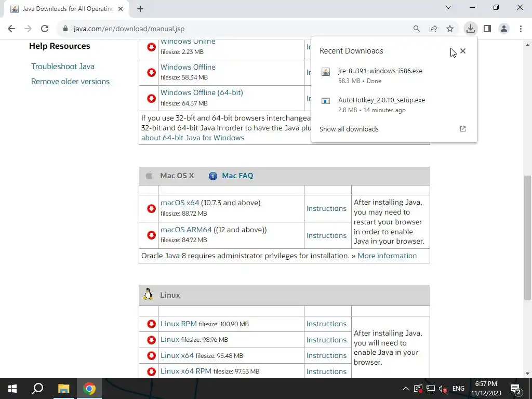Open Instructions for Linux x64
The width and height of the screenshot is (532, 399).
tap(326, 355)
